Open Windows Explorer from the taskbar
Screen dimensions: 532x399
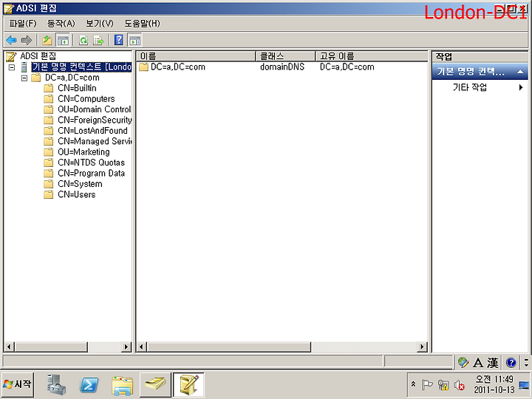[122, 386]
